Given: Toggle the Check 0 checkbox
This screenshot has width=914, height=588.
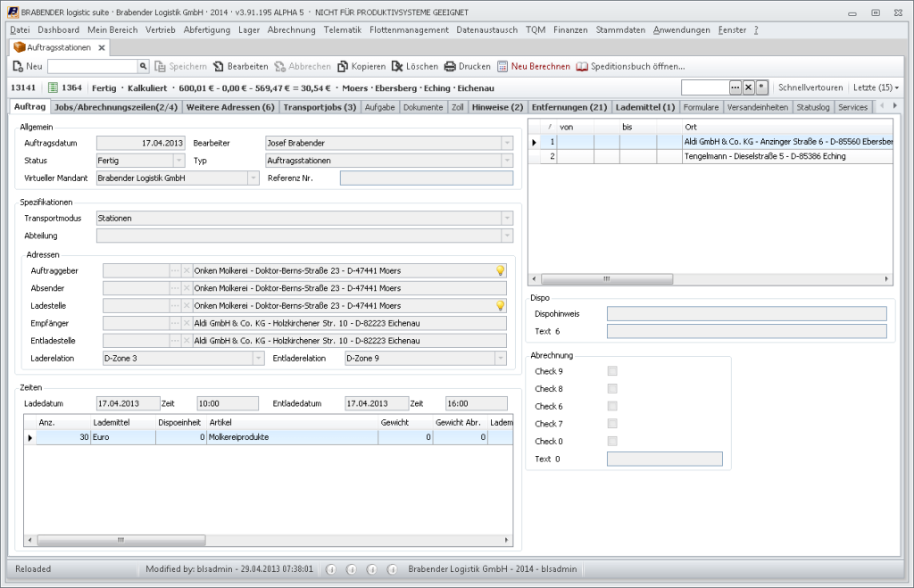Looking at the screenshot, I should tap(612, 441).
